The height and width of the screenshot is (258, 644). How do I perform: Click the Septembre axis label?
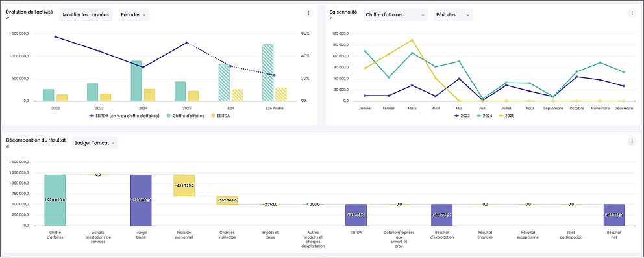553,108
